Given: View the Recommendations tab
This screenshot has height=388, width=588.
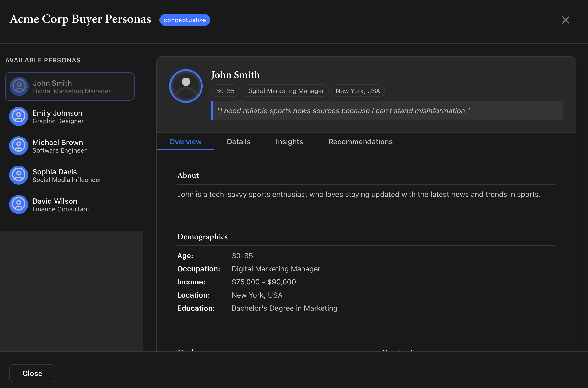Looking at the screenshot, I should click(360, 142).
